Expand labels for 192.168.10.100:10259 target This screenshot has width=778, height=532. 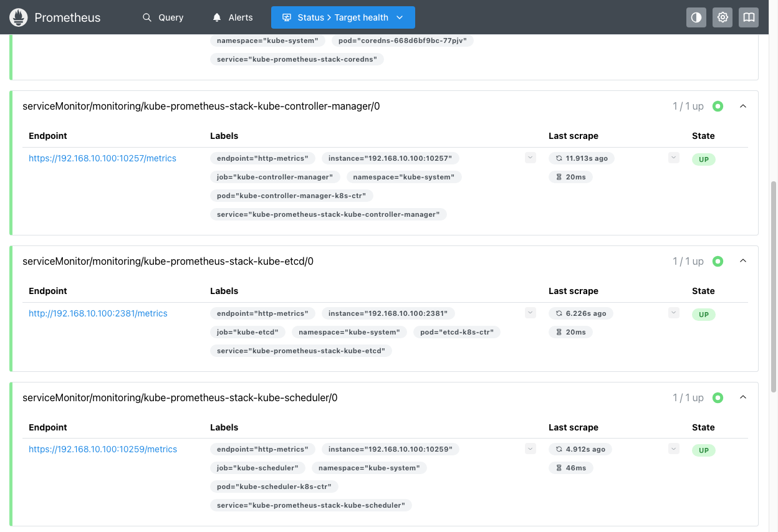coord(531,449)
